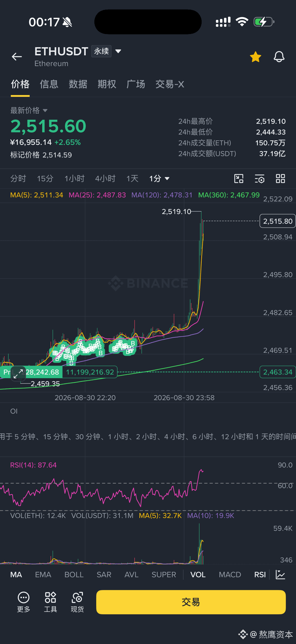Open the 数据 tab

pyautogui.click(x=78, y=84)
